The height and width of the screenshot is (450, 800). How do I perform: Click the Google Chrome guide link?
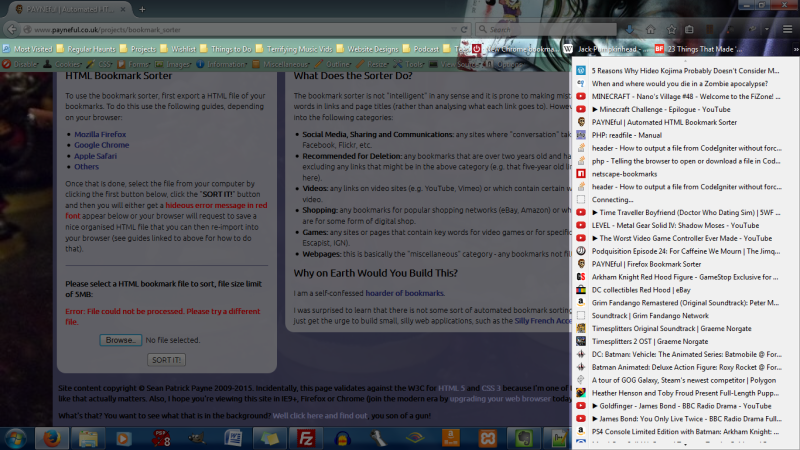coord(102,145)
